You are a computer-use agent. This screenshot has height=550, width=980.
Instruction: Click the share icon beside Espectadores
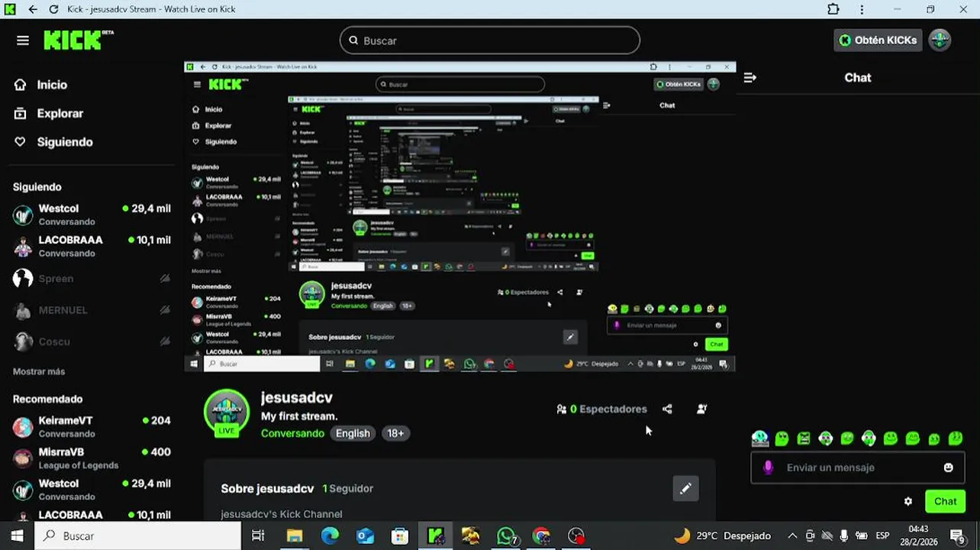(x=667, y=409)
